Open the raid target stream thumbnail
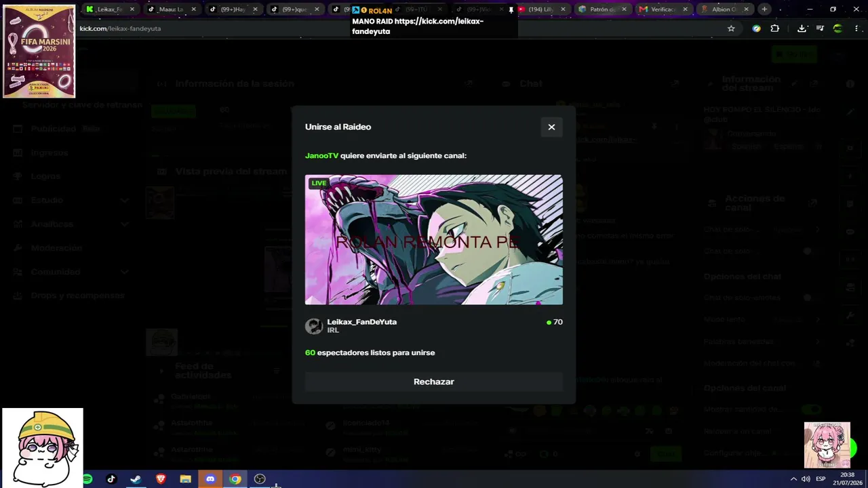Screen dimensions: 868x488 click(x=434, y=240)
